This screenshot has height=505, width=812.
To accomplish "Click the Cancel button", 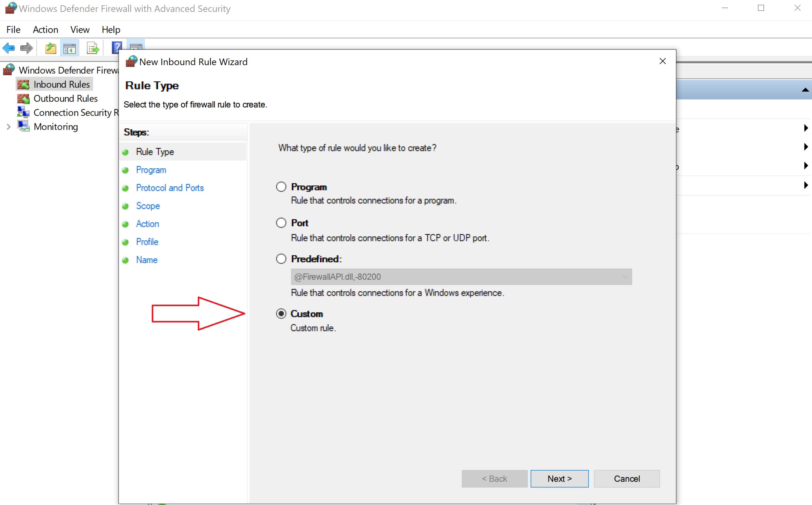I will point(626,478).
